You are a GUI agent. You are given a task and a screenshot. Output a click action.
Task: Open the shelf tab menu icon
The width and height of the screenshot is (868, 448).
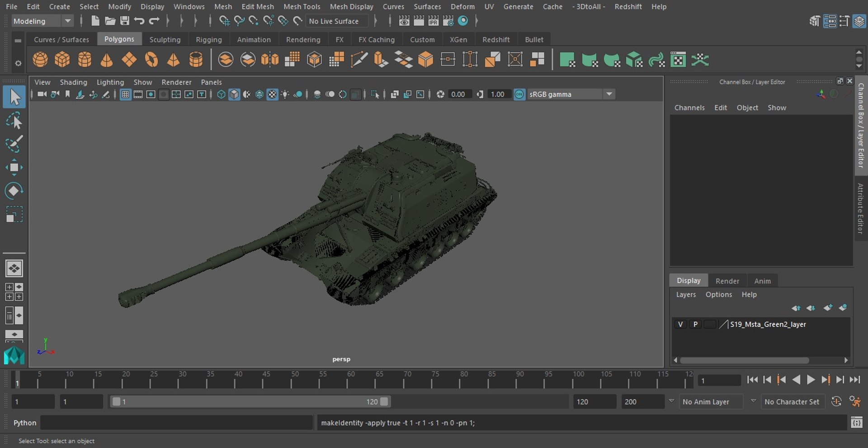pyautogui.click(x=18, y=40)
